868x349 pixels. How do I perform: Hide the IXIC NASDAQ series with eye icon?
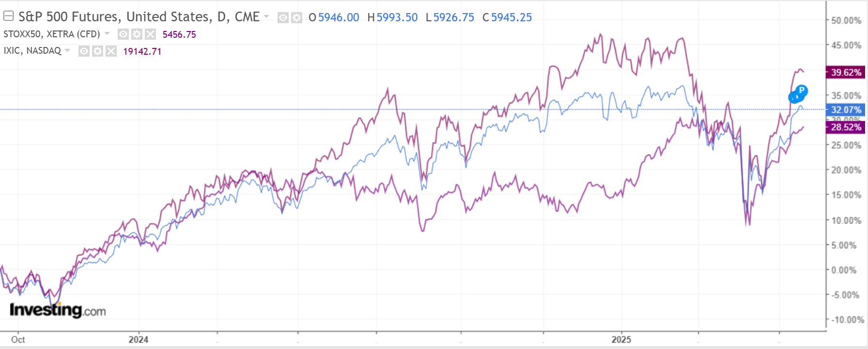point(84,51)
